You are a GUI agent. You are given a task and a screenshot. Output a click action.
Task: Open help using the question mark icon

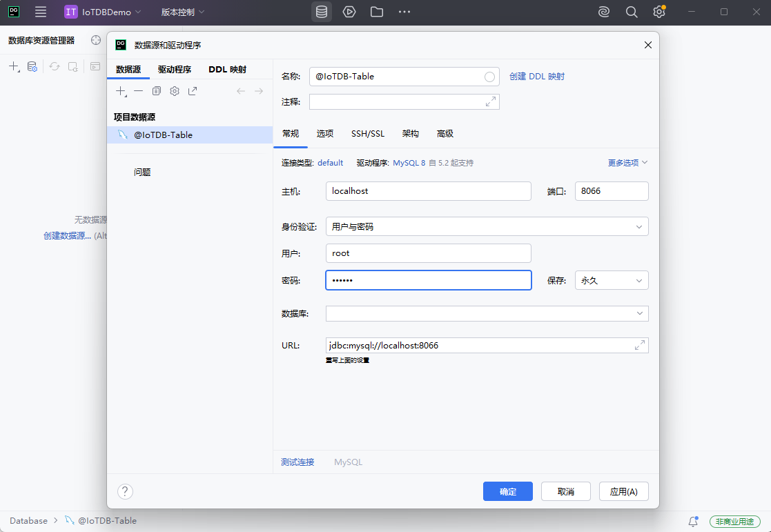(125, 491)
